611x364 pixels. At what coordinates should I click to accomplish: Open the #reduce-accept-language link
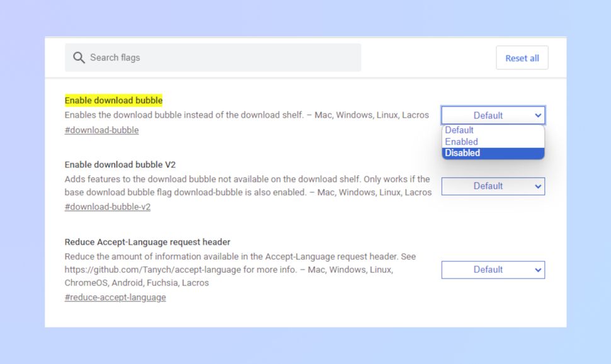point(115,297)
